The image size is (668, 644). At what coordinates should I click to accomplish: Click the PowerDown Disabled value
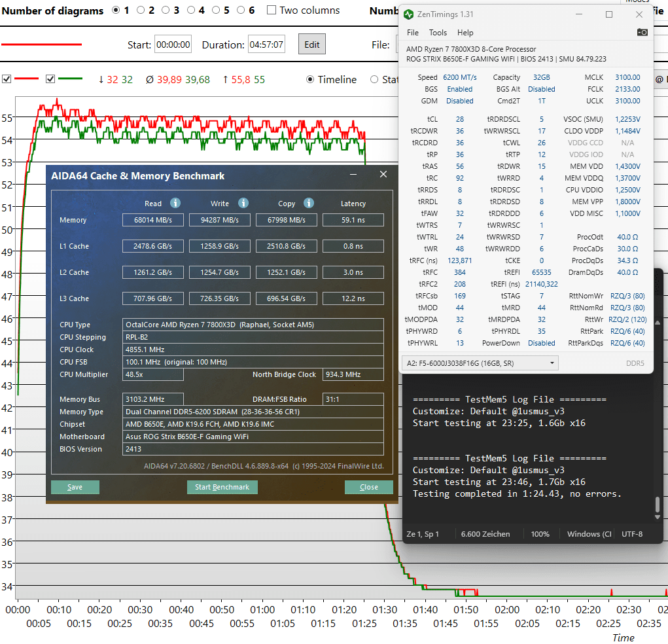(542, 343)
